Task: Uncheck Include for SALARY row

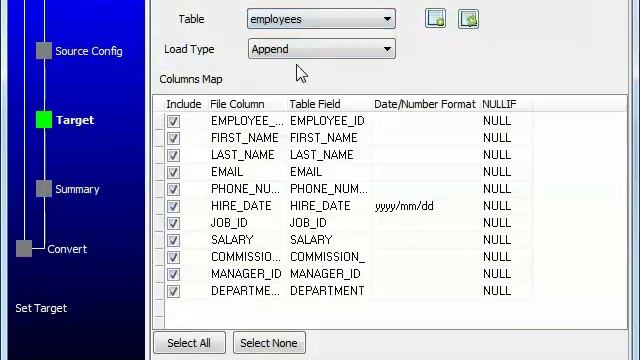Action: coord(173,240)
